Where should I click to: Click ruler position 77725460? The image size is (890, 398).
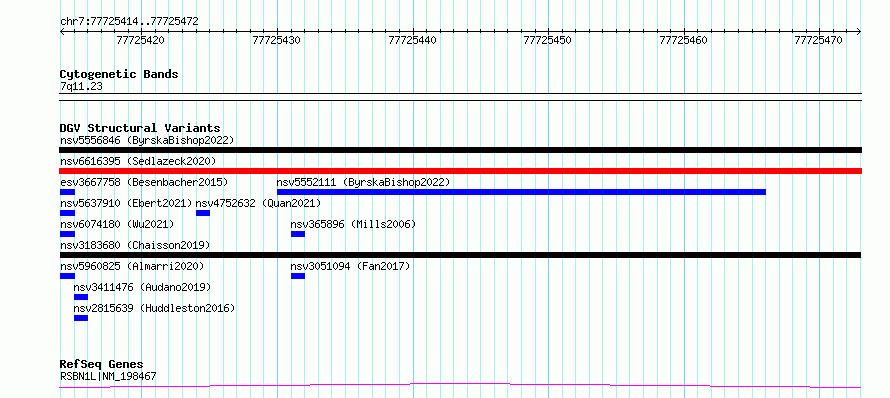(x=683, y=40)
